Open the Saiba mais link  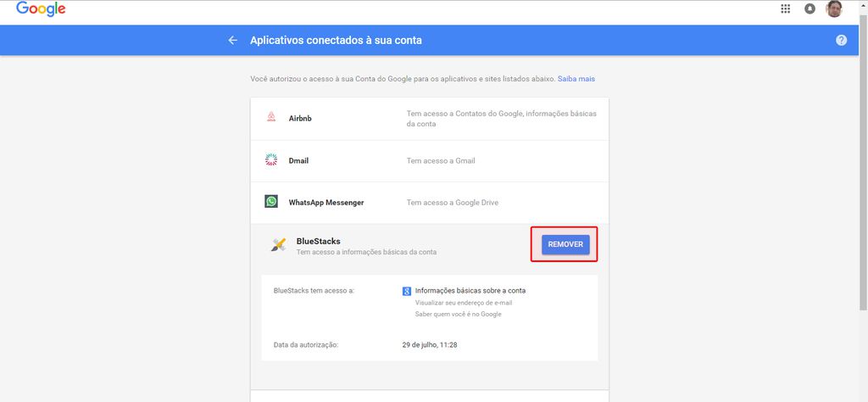coord(576,79)
